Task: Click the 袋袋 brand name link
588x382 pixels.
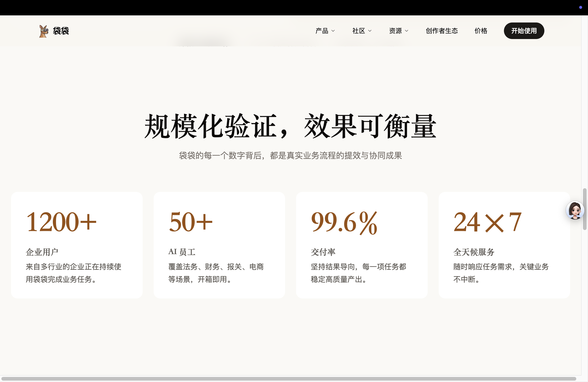Action: click(x=61, y=31)
